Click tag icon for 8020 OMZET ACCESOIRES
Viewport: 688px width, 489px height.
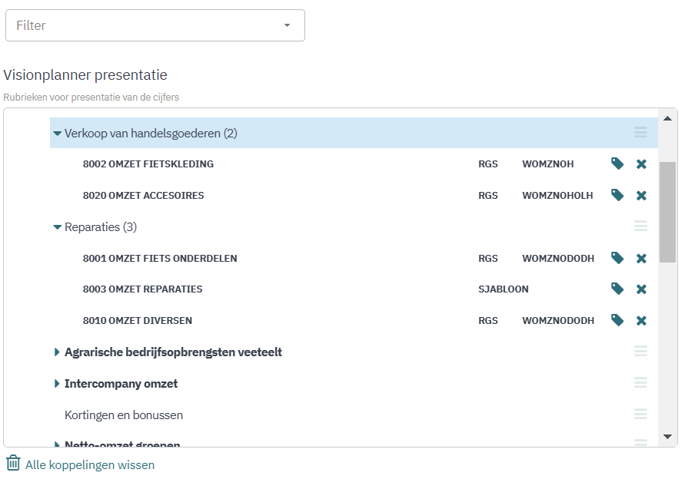point(617,195)
